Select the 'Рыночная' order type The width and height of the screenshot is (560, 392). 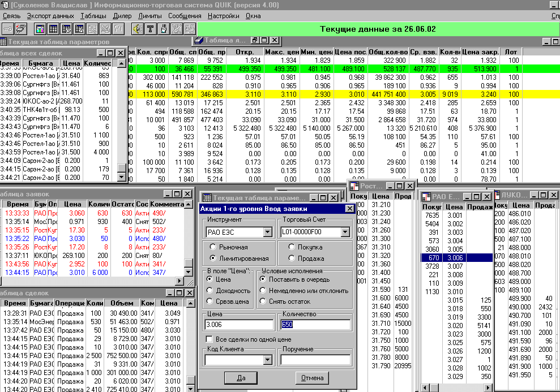[x=213, y=247]
